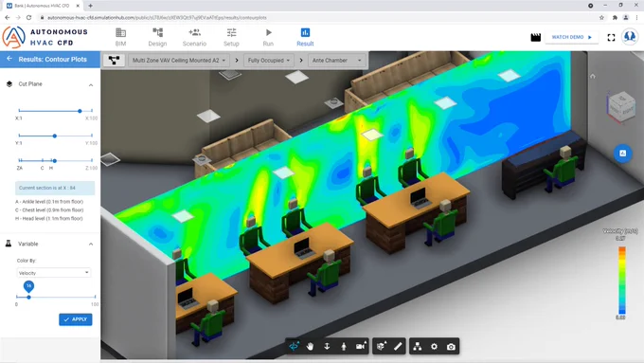Click the variable range slider handle at 16
This screenshot has height=363, width=644.
[28, 297]
